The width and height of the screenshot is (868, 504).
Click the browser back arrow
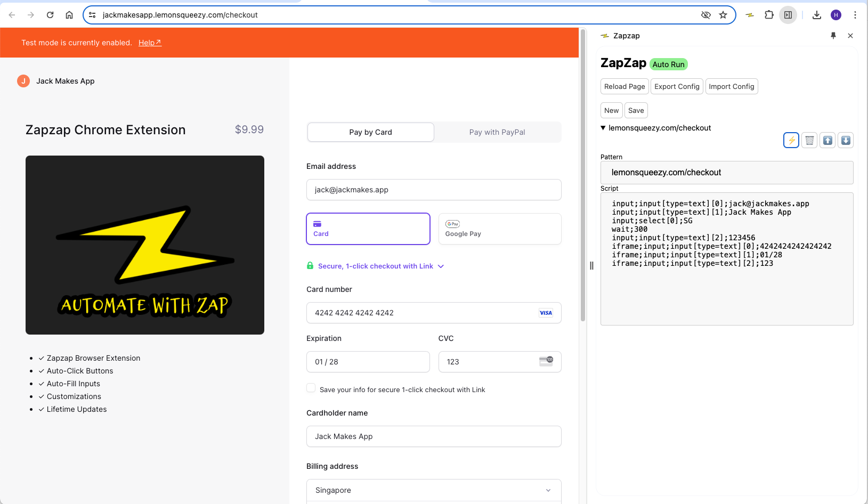[12, 15]
